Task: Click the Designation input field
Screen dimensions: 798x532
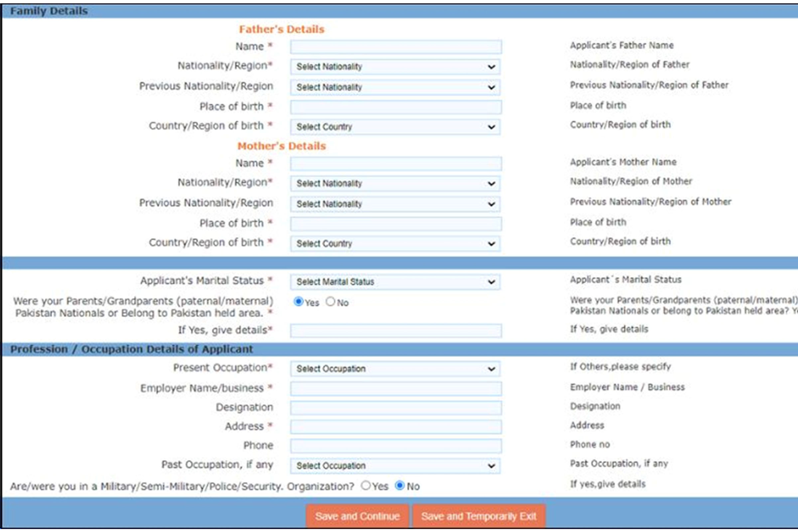Action: (396, 408)
